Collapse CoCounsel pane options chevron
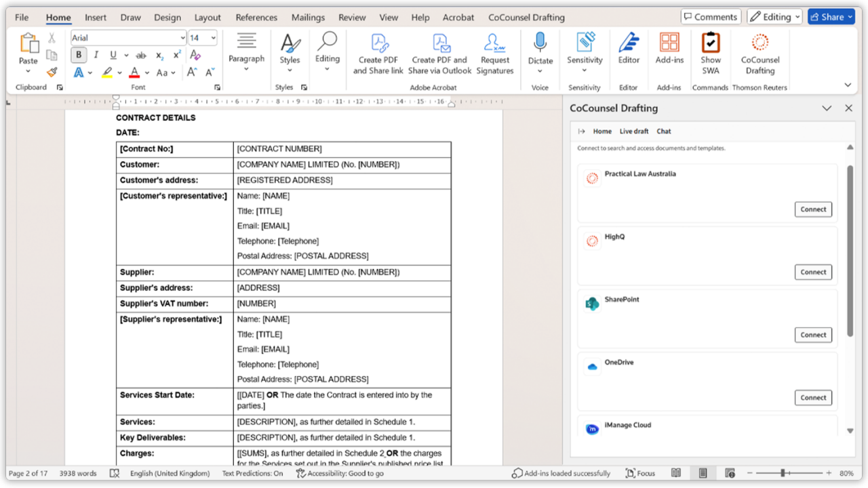 tap(827, 108)
